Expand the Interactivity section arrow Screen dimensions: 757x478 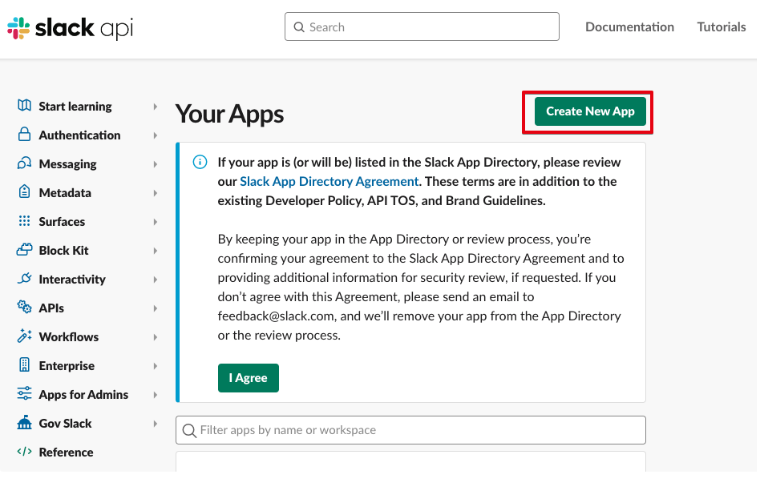point(155,280)
